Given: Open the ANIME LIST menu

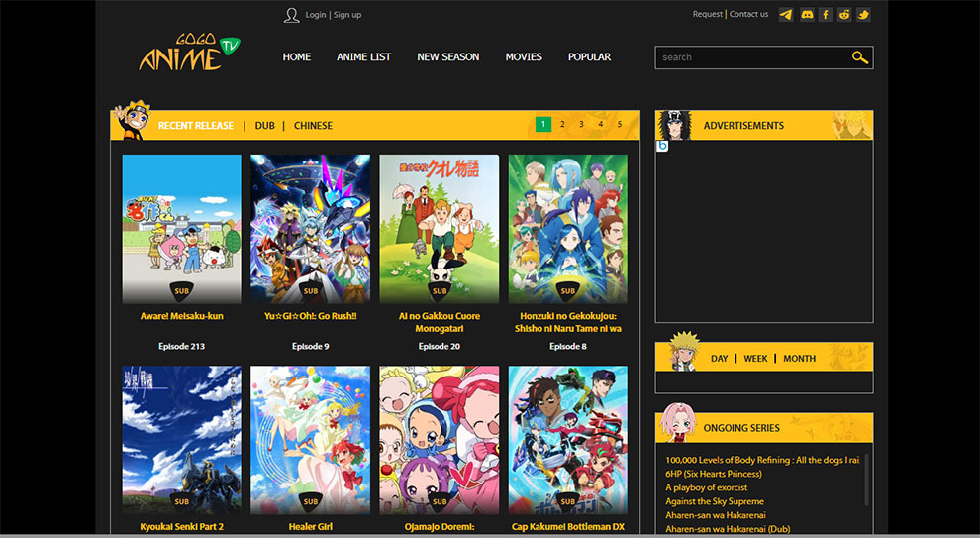Looking at the screenshot, I should click(x=363, y=56).
